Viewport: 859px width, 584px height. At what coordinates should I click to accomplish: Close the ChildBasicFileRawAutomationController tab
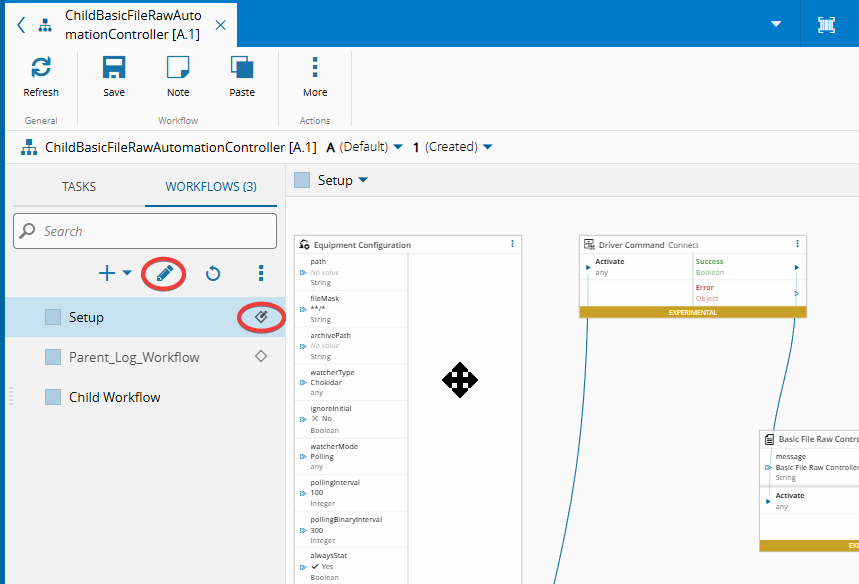[x=220, y=25]
